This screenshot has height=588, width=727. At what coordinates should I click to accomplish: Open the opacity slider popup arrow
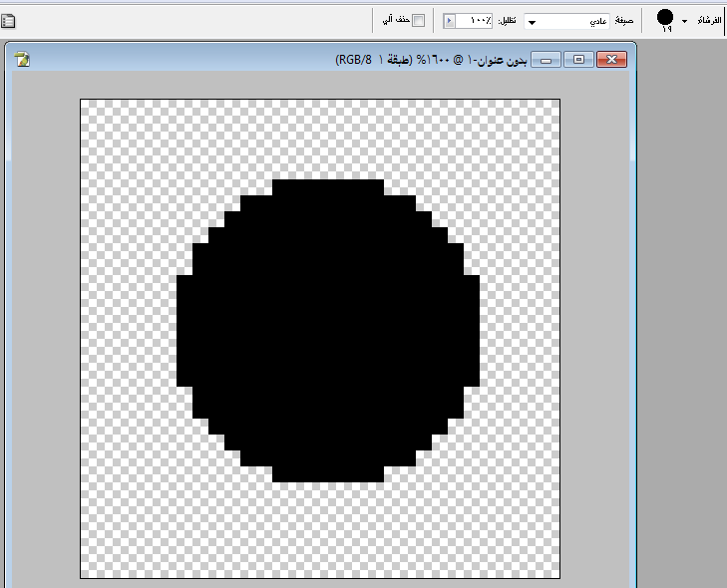point(448,21)
